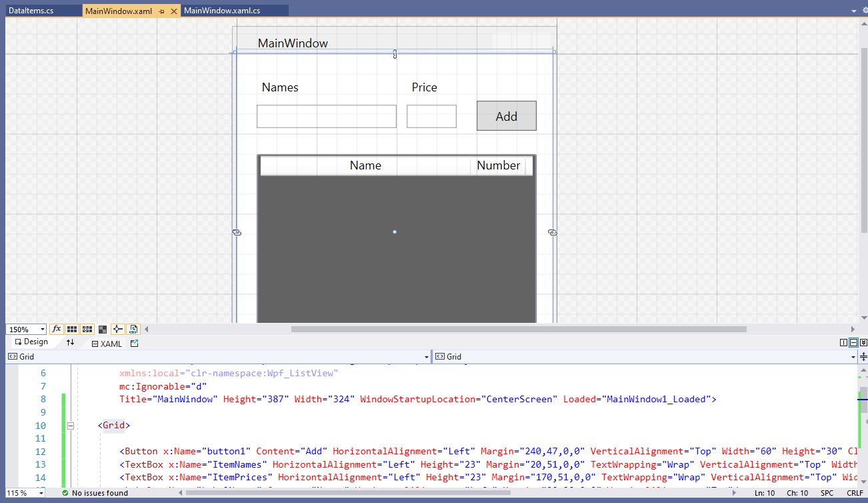Viewport: 868px width, 503px height.
Task: Click the Ln: 10 status indicator
Action: (765, 493)
